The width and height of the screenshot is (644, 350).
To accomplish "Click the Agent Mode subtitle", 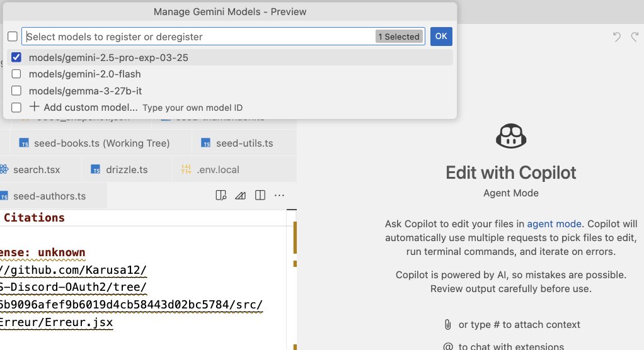I will [x=511, y=193].
